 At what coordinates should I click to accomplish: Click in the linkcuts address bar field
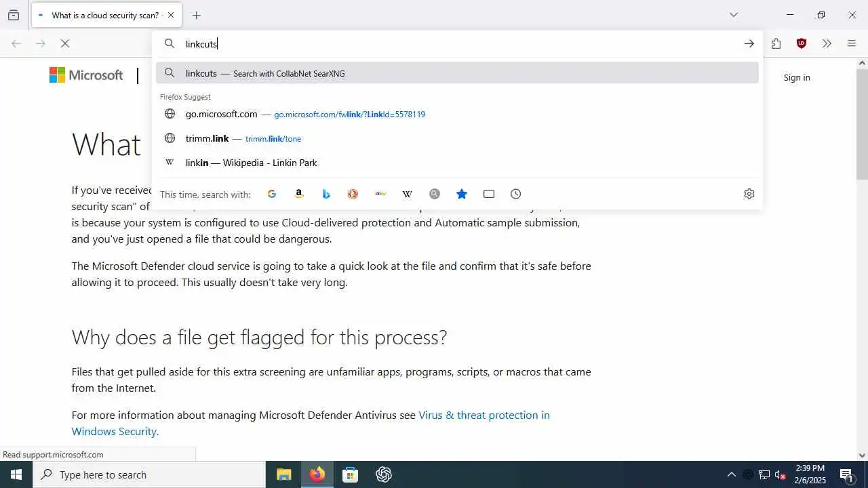tap(461, 44)
